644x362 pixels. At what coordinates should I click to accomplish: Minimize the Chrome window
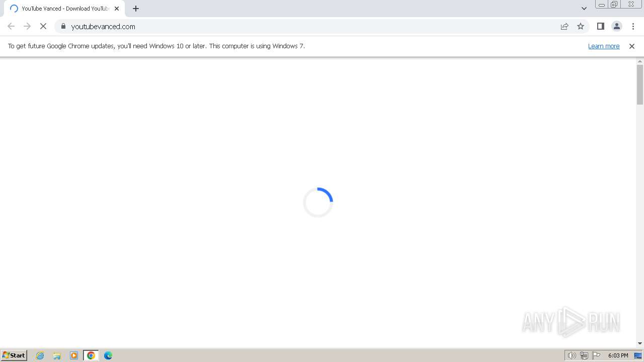click(x=601, y=5)
